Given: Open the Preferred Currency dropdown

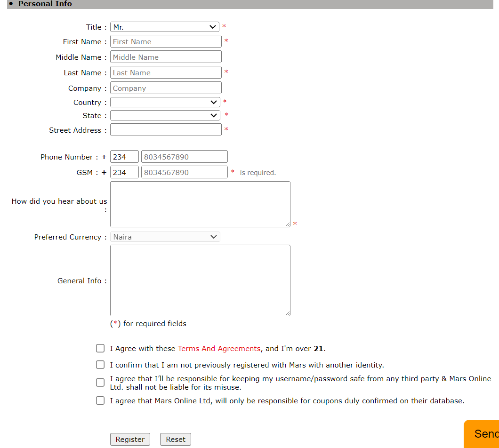Looking at the screenshot, I should [164, 237].
